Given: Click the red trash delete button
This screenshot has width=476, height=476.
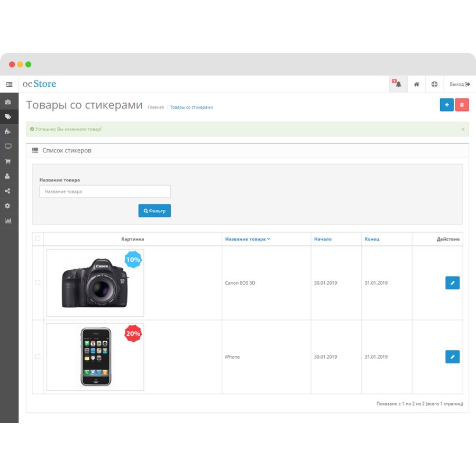Looking at the screenshot, I should tap(462, 105).
